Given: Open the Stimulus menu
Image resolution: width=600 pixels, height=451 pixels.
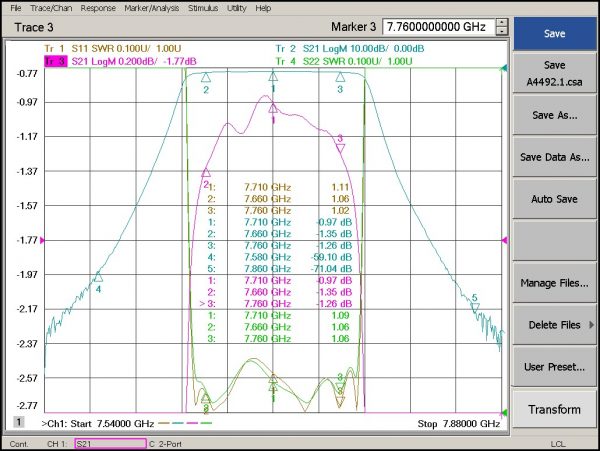Looking at the screenshot, I should [x=202, y=7].
